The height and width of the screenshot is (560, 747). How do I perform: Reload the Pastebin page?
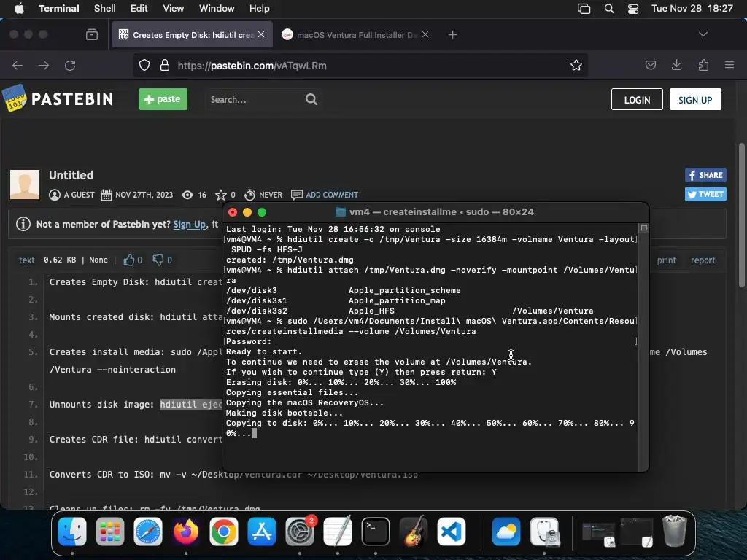(x=70, y=65)
